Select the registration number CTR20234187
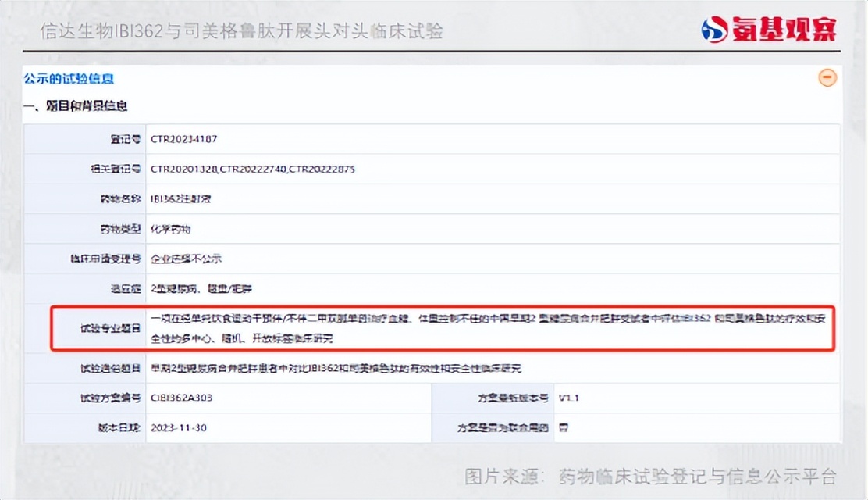This screenshot has height=500, width=868. coord(183,139)
